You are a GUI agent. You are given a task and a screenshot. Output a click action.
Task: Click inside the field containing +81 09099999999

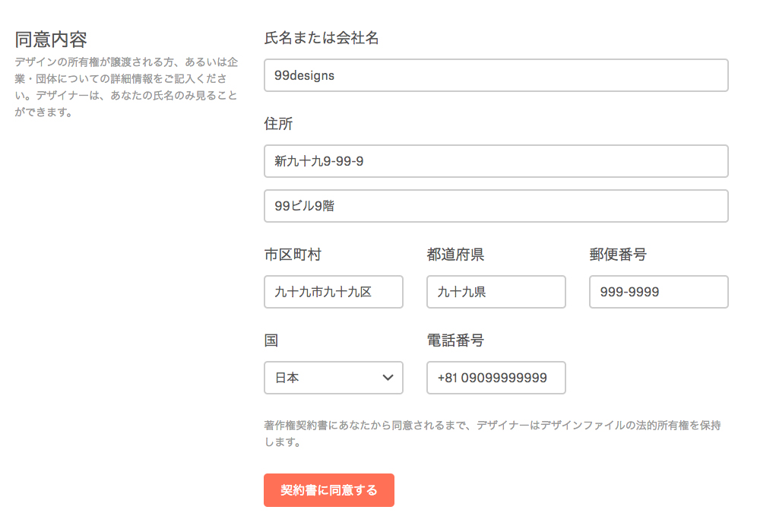496,378
